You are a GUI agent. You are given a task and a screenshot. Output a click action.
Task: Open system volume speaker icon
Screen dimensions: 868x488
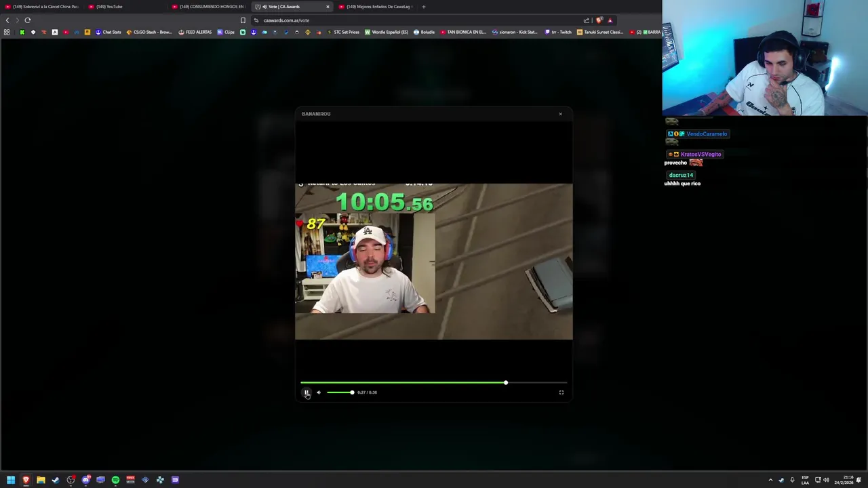(826, 480)
